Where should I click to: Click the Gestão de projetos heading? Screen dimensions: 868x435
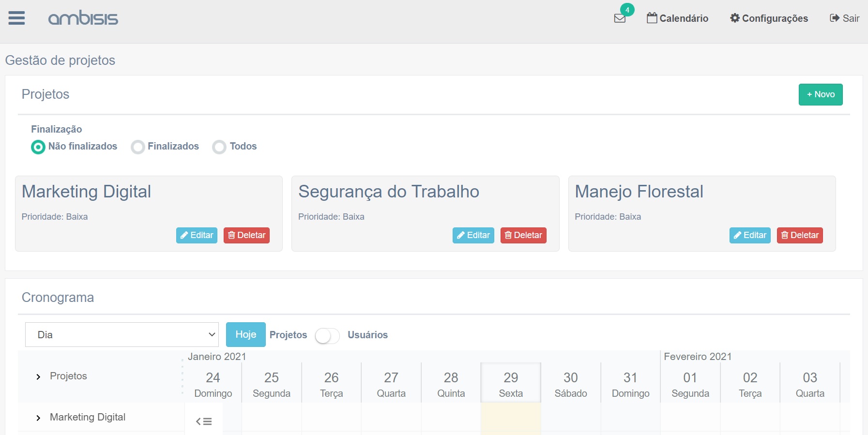tap(60, 60)
